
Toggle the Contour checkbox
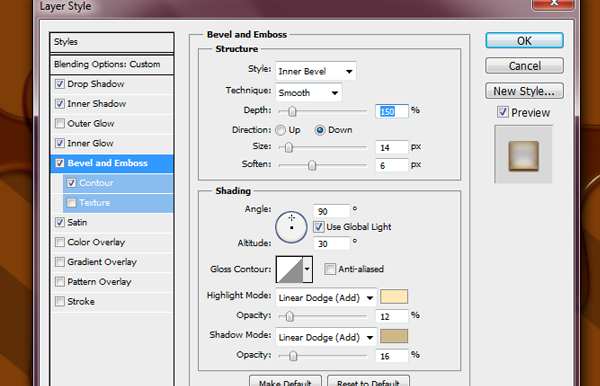[72, 183]
